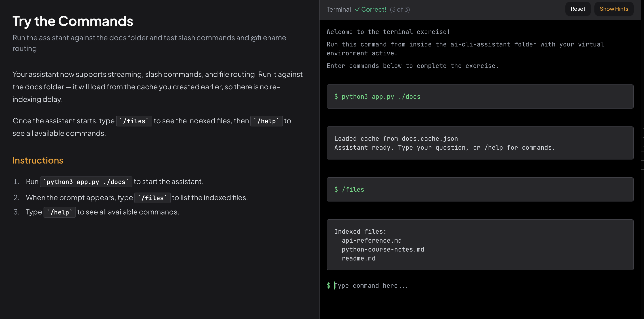Click the 'Loaded cache from docs.cache.json' output line
The image size is (644, 319).
[396, 139]
